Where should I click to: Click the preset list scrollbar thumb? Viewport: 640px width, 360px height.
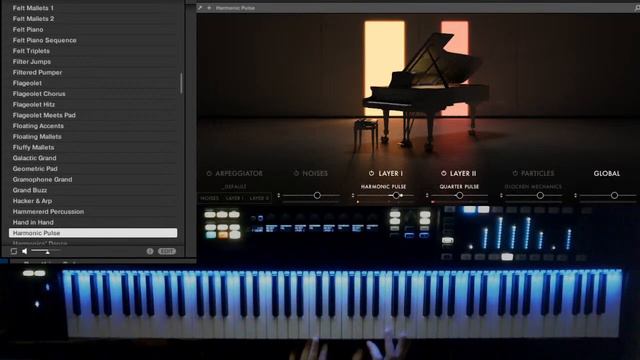[181, 83]
